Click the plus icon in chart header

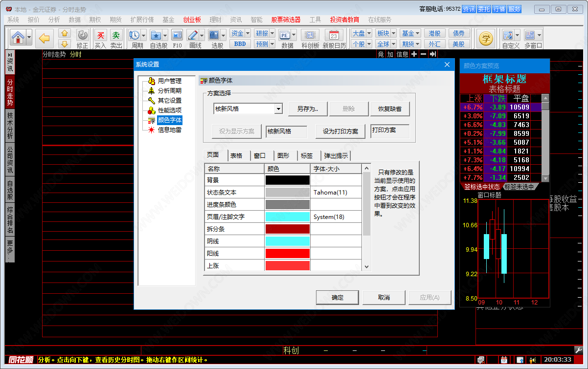414,54
